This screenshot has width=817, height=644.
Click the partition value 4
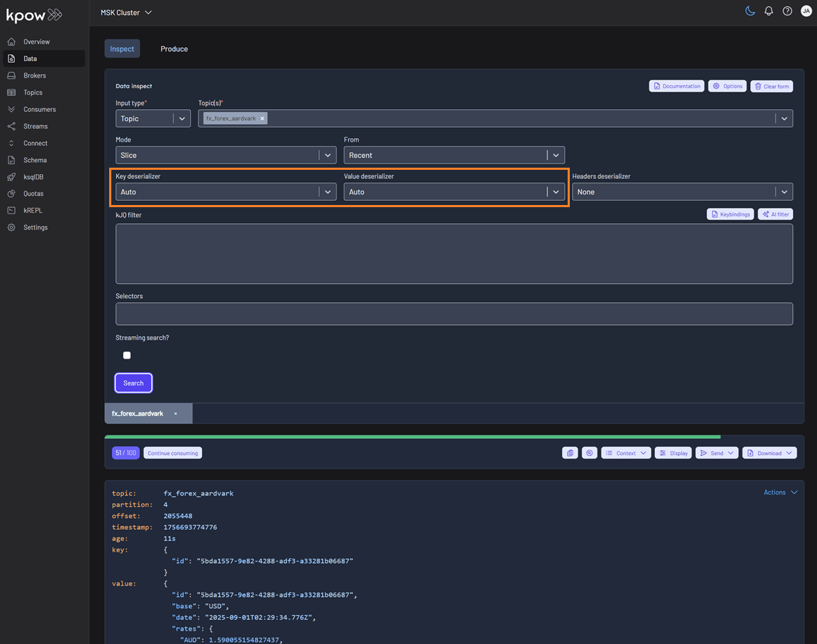[x=166, y=504]
